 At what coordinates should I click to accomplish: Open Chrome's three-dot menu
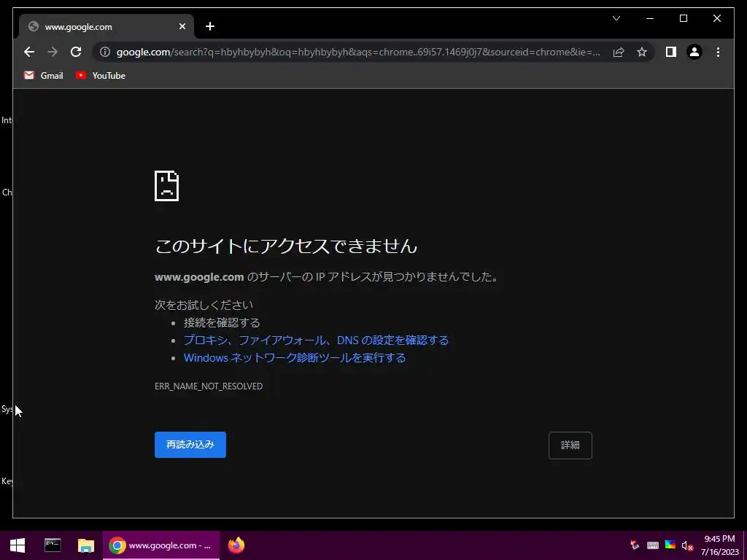718,52
